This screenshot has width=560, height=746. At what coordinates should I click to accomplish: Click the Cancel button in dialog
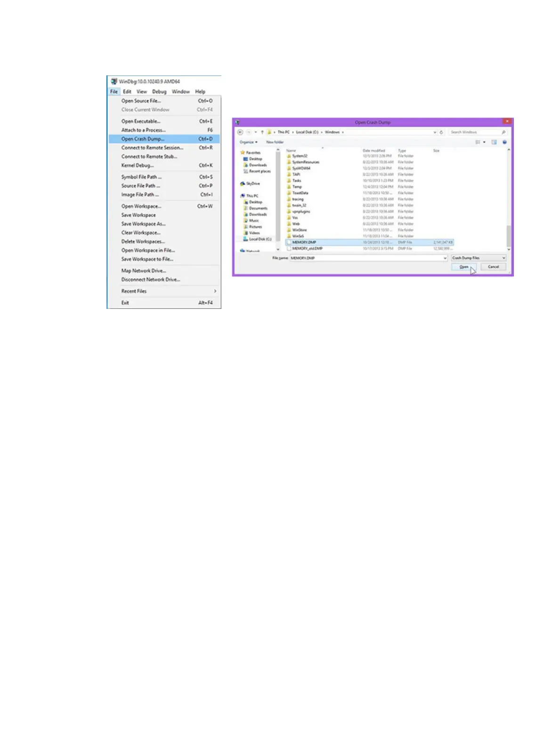(x=493, y=267)
